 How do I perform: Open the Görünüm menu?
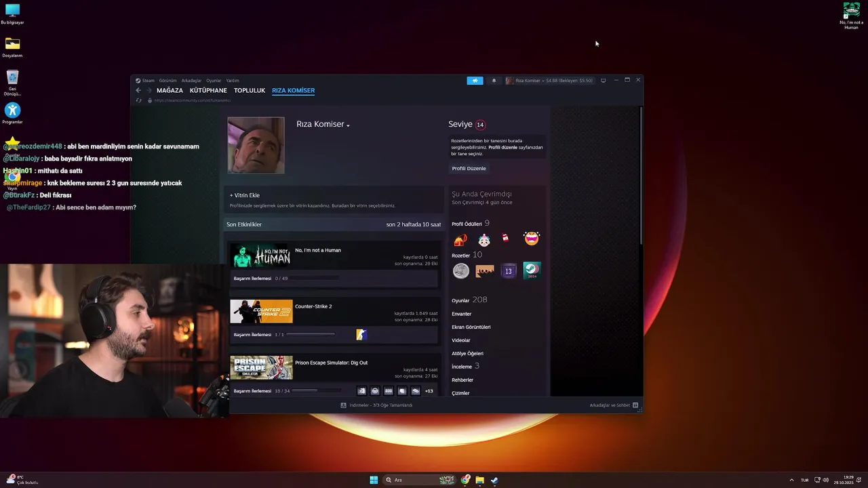(x=167, y=81)
